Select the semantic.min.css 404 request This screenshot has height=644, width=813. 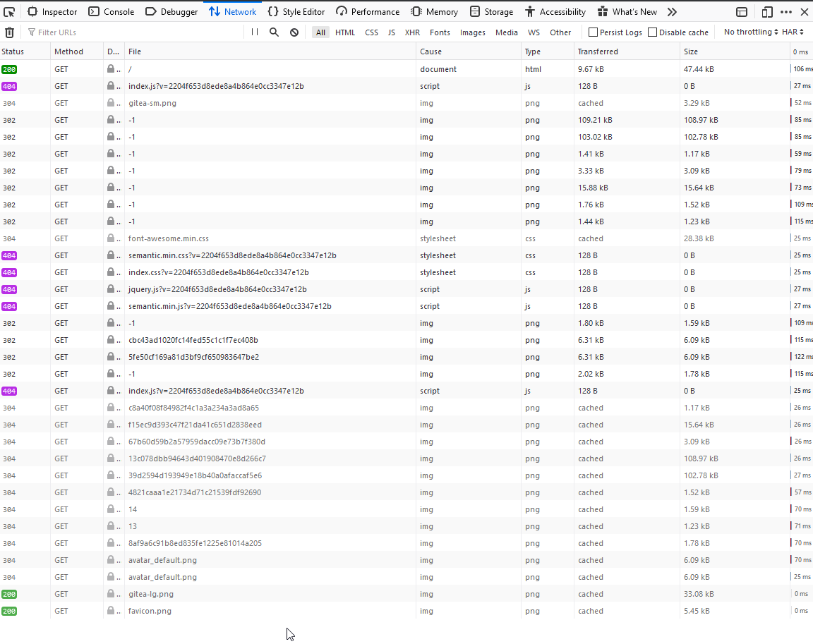[x=406, y=255]
